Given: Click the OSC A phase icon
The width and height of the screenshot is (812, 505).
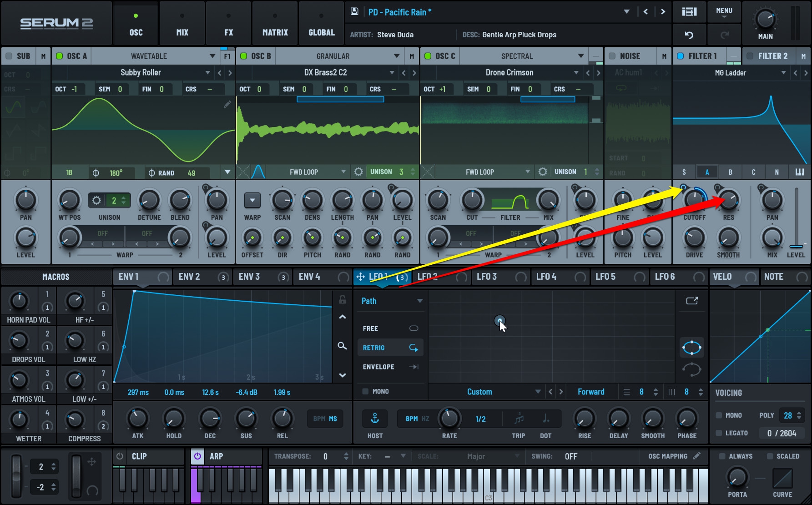Looking at the screenshot, I should click(x=96, y=173).
